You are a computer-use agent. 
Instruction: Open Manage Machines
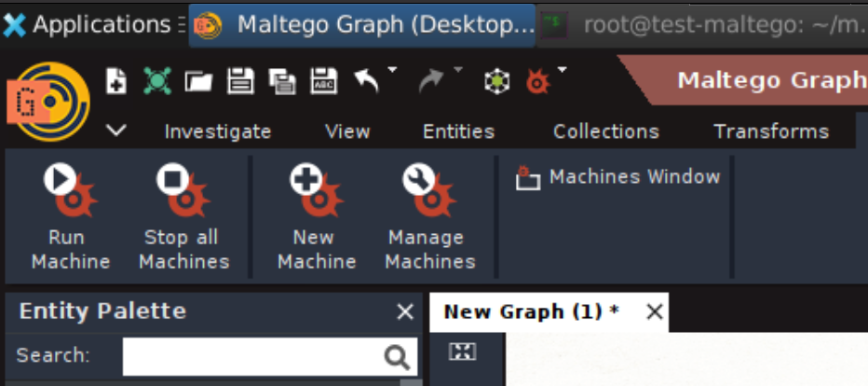point(430,217)
